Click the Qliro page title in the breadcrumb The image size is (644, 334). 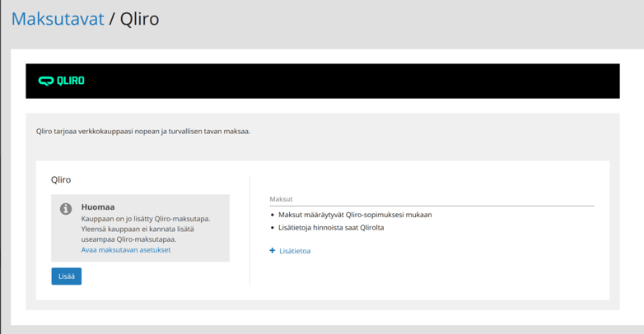point(139,18)
